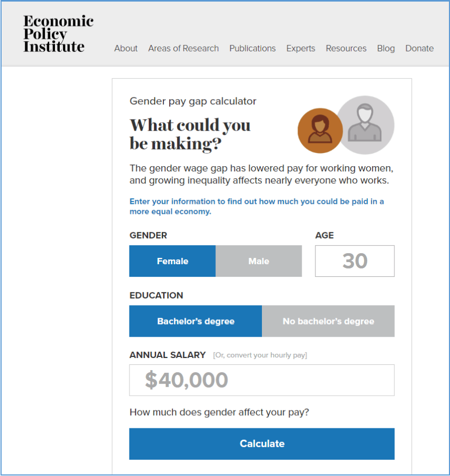
Task: Choose No bachelor's degree option
Action: 328,321
